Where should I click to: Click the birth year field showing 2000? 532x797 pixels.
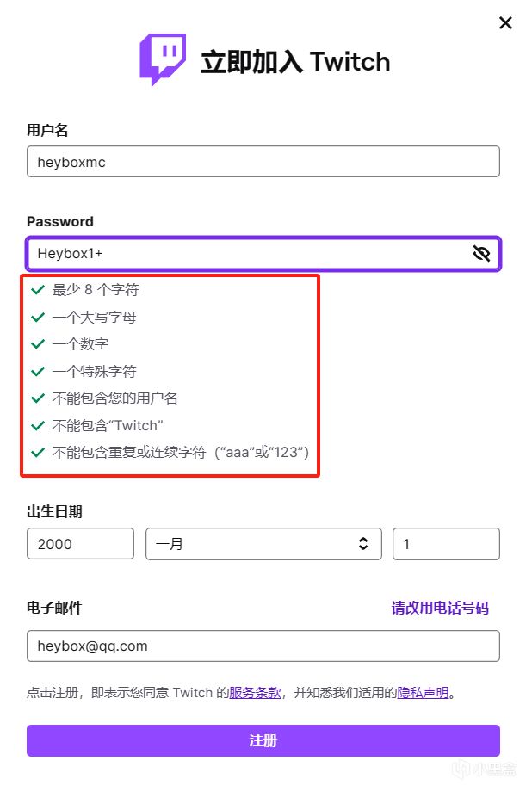(80, 544)
